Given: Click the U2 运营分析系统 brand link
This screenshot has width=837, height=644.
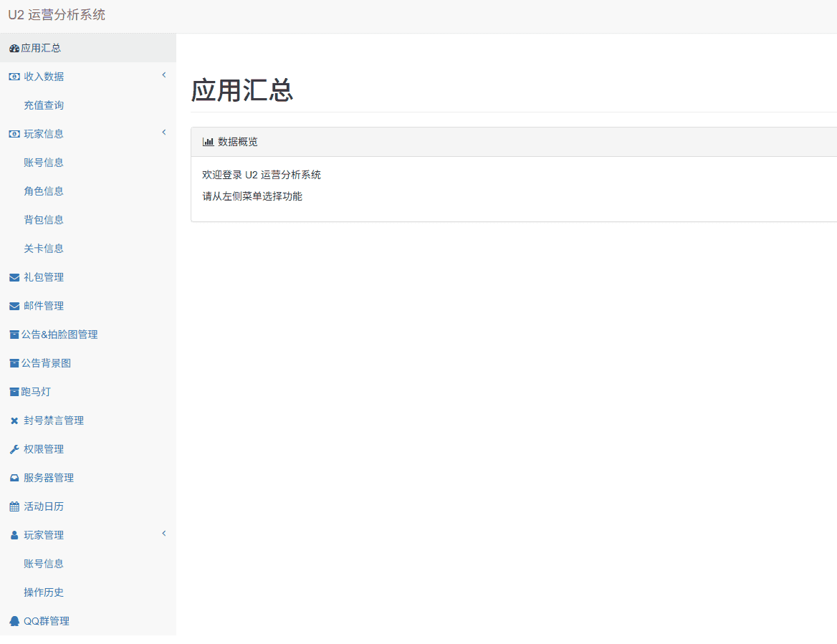Looking at the screenshot, I should [x=57, y=15].
